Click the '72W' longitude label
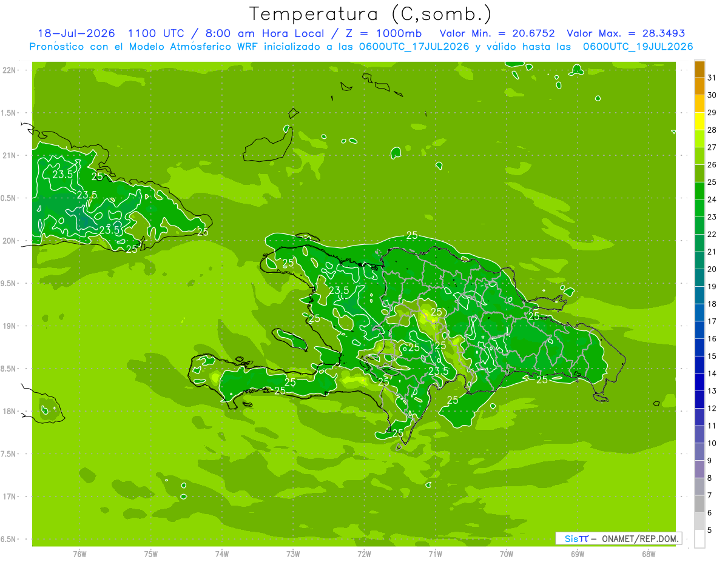This screenshot has height=562, width=728. click(x=364, y=554)
